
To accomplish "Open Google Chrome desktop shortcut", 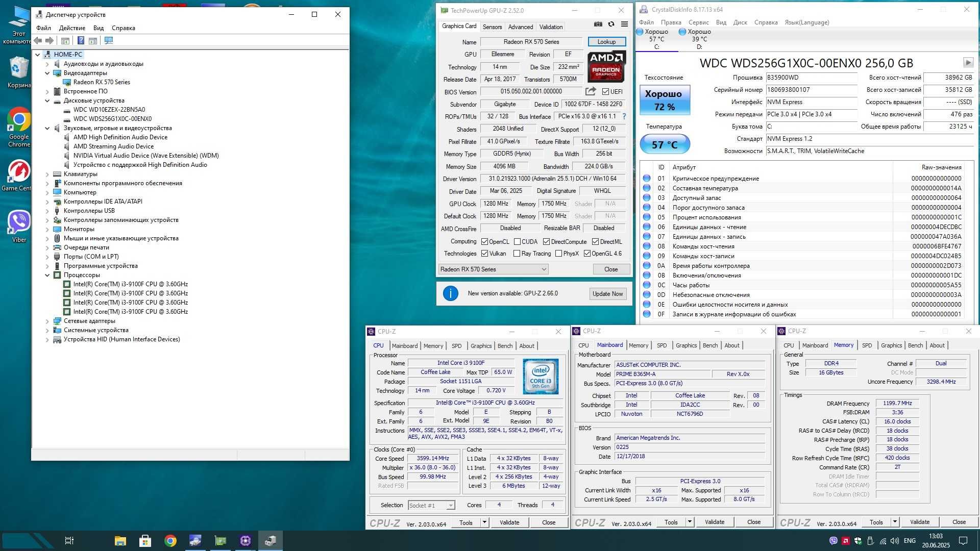I will (19, 128).
